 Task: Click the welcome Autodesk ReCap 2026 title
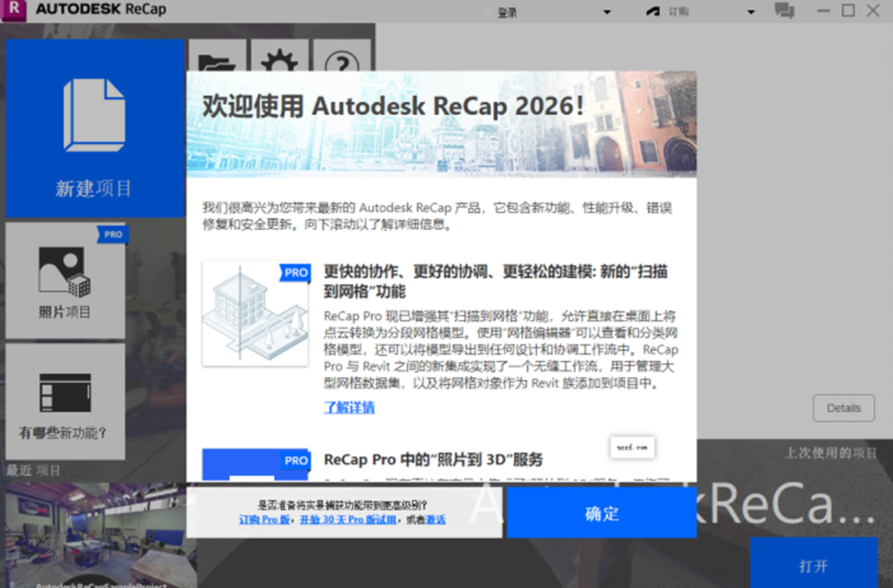point(393,106)
